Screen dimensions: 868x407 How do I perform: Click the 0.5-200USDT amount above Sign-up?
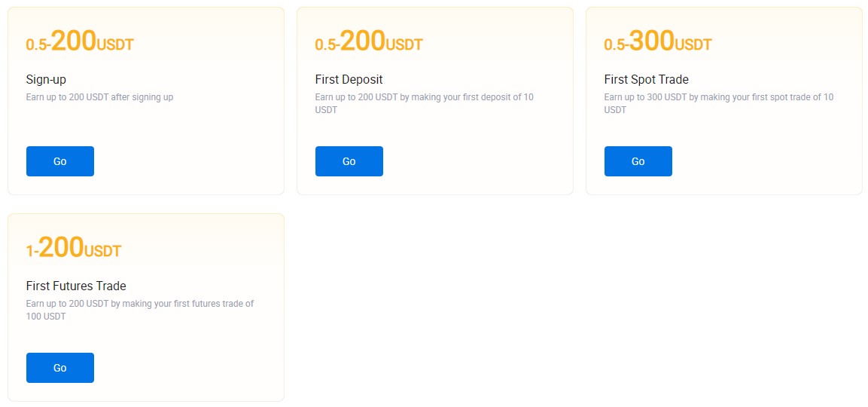click(80, 41)
